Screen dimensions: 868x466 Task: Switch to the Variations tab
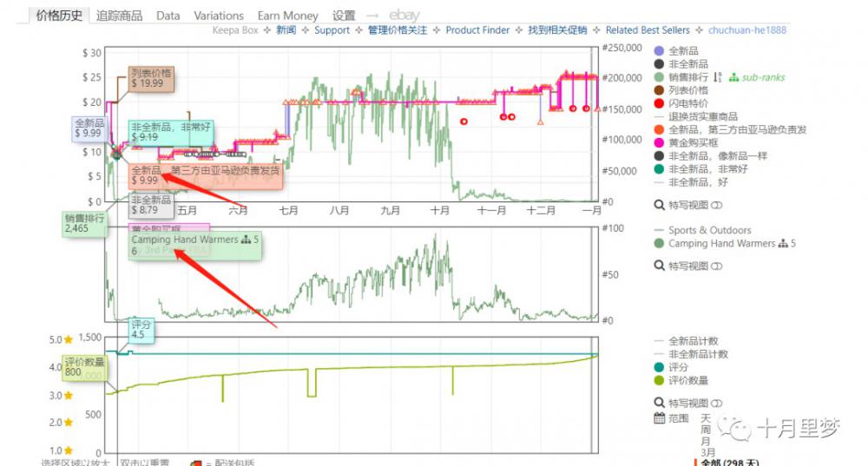pyautogui.click(x=219, y=16)
